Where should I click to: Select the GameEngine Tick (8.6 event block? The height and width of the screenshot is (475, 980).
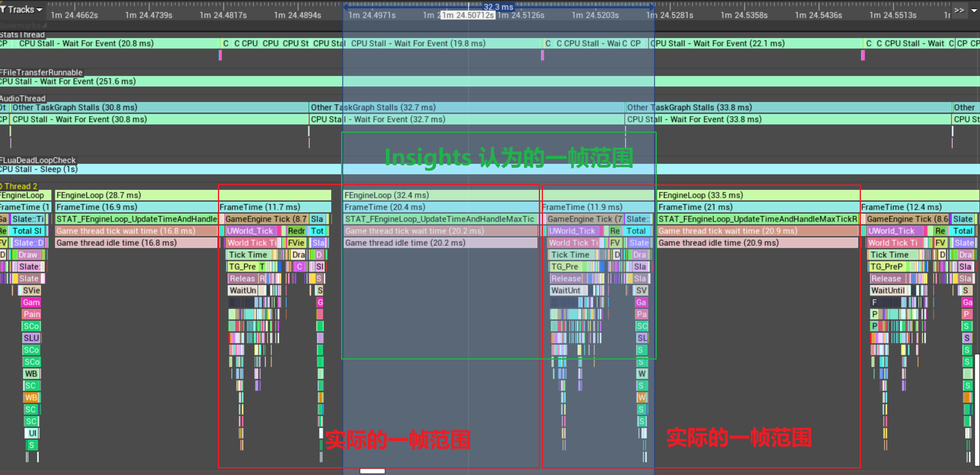tap(907, 219)
